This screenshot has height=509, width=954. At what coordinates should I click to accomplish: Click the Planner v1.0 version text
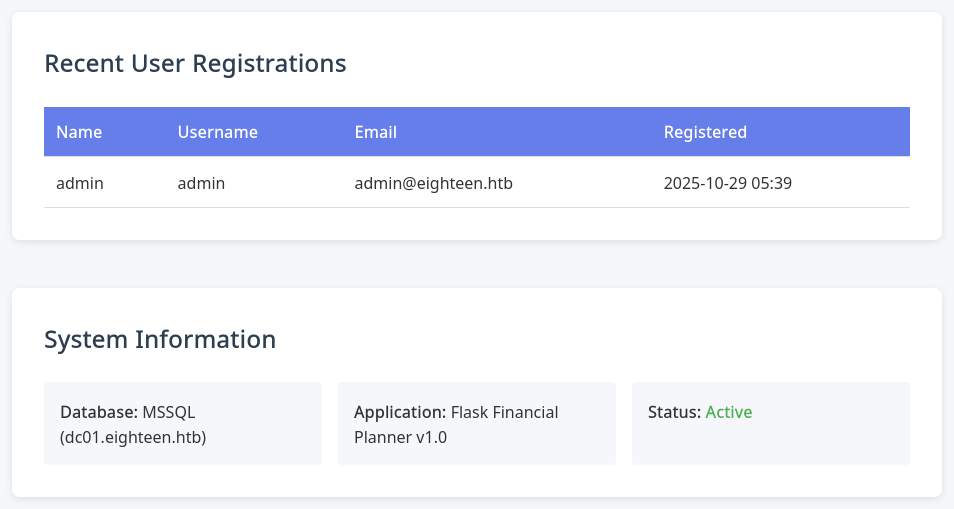coord(400,437)
